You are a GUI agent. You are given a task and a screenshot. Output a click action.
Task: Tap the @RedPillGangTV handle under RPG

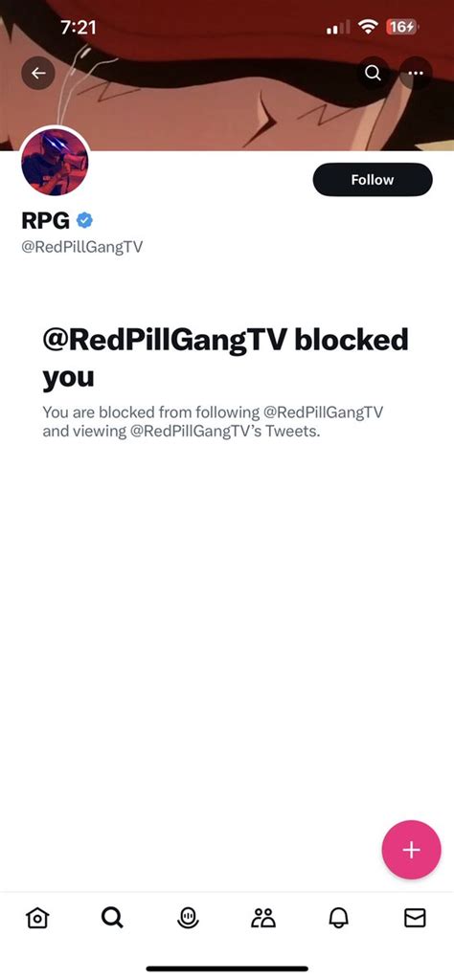point(82,247)
